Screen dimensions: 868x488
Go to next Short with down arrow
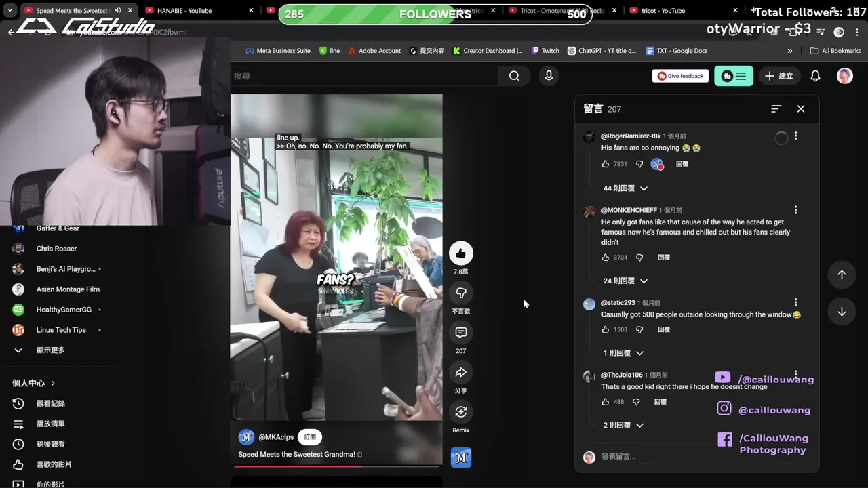point(842,312)
